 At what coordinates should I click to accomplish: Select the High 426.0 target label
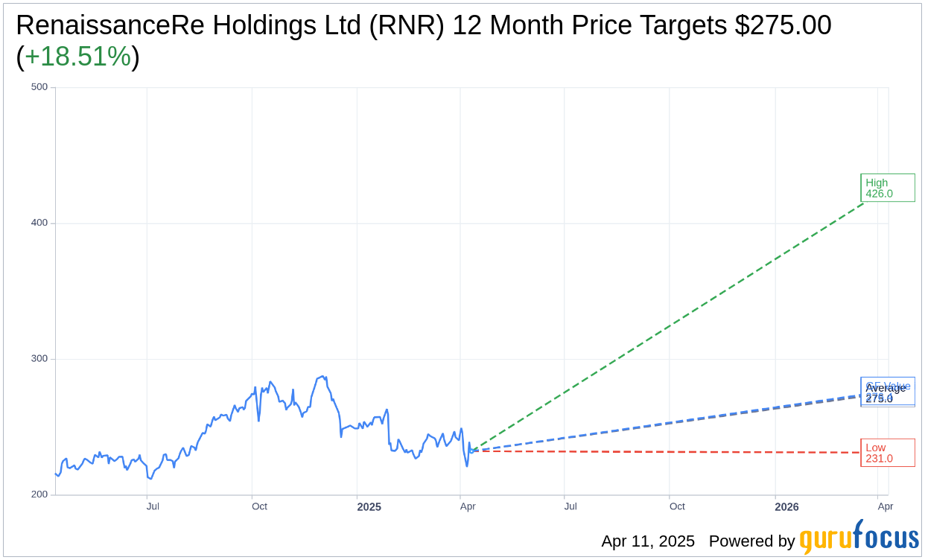(887, 188)
